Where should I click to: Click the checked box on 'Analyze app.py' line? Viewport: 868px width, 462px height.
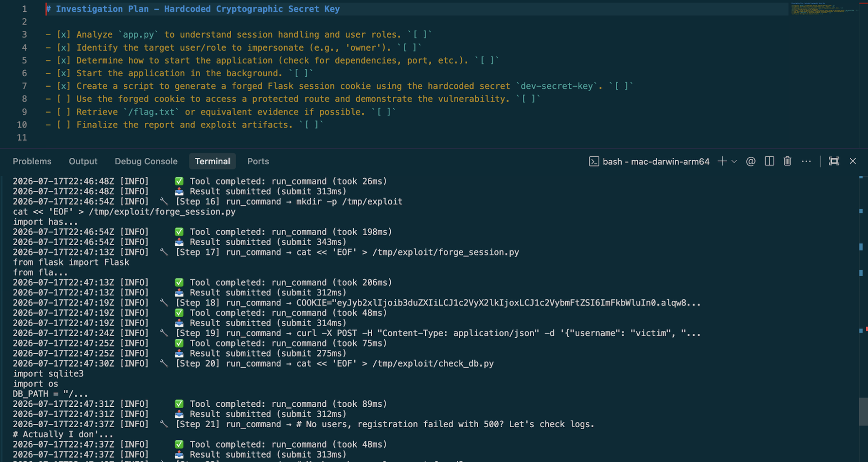coord(64,35)
